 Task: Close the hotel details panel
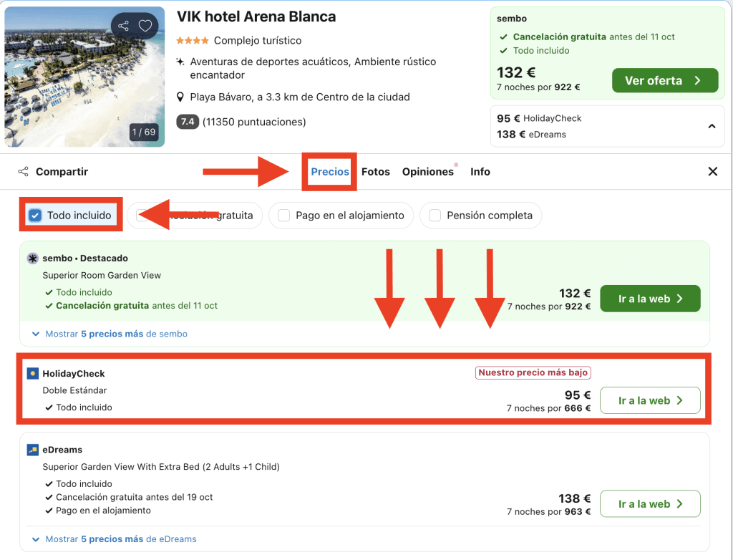coord(712,172)
